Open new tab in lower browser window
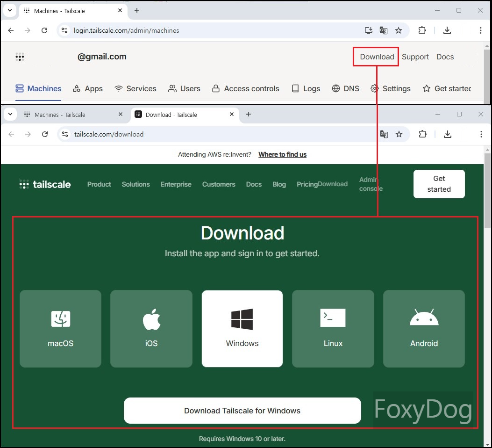Image resolution: width=492 pixels, height=448 pixels. [x=249, y=114]
